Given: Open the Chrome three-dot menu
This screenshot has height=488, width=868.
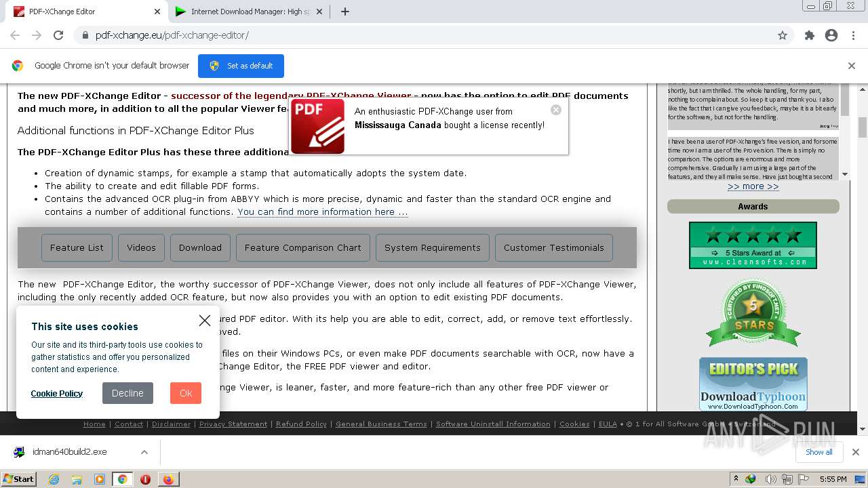Looking at the screenshot, I should [853, 35].
